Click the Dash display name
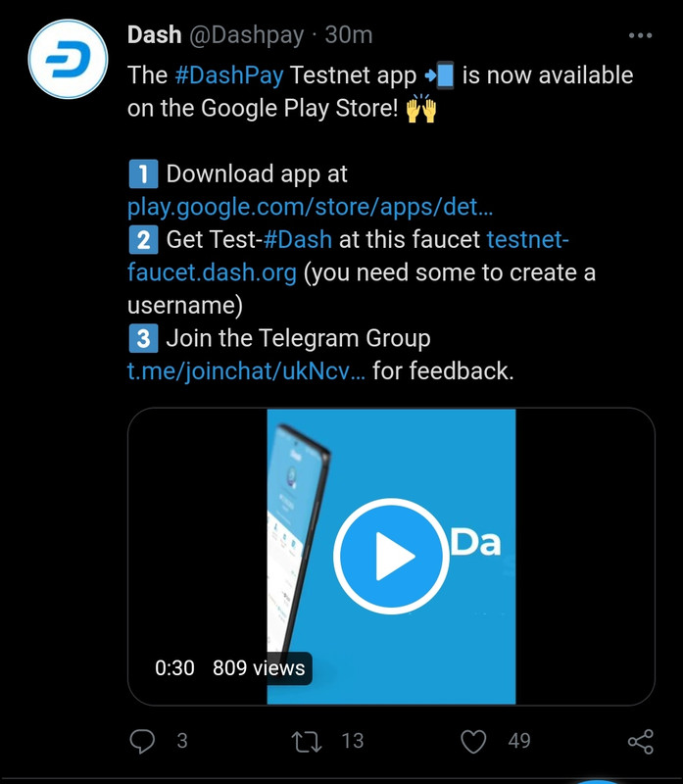The width and height of the screenshot is (683, 784). 155,35
